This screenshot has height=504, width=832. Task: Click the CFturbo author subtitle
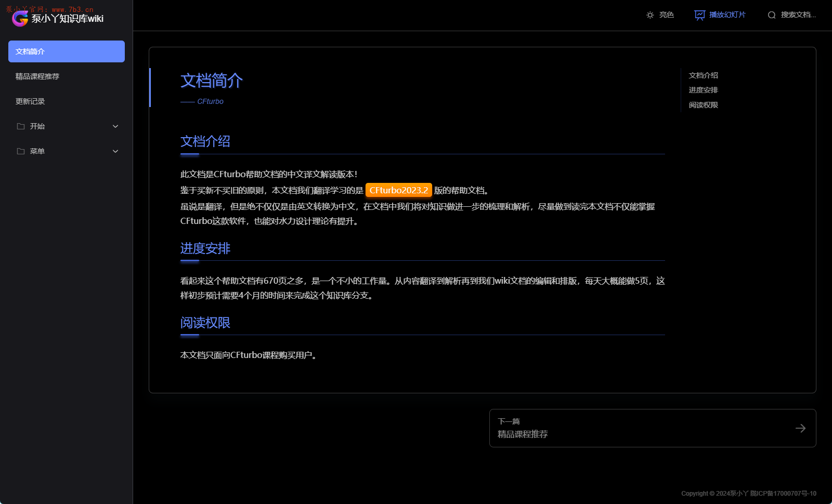click(x=210, y=101)
